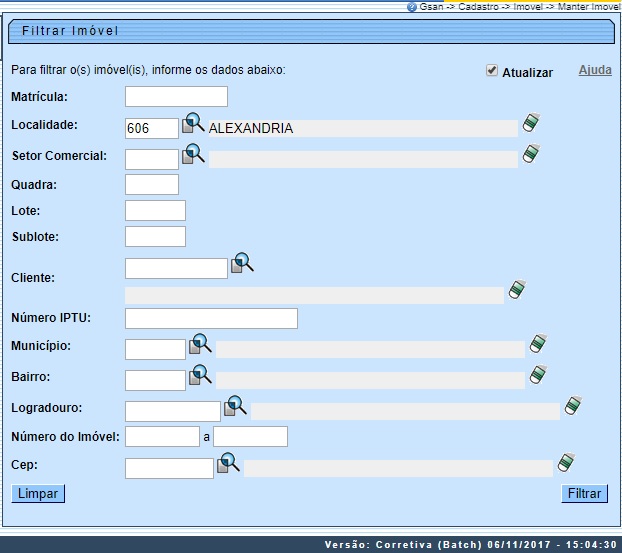Click the Logradouro description box
622x553 pixels.
click(405, 411)
